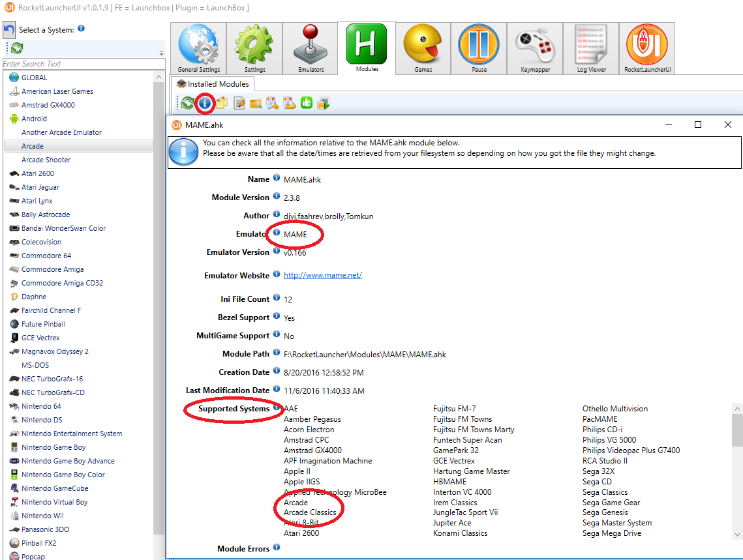Image resolution: width=743 pixels, height=560 pixels.
Task: Click the Supported Systems scrollbar up arrow
Action: 737,409
